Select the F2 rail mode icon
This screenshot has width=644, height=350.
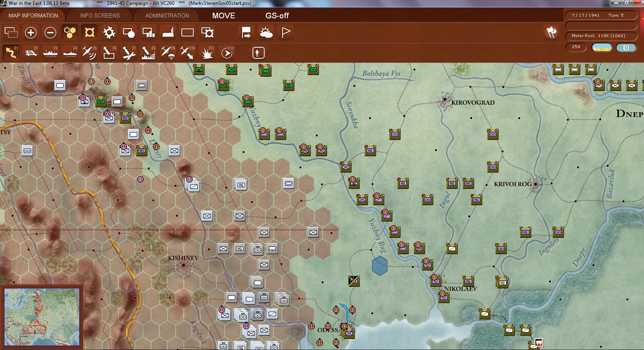pyautogui.click(x=31, y=53)
